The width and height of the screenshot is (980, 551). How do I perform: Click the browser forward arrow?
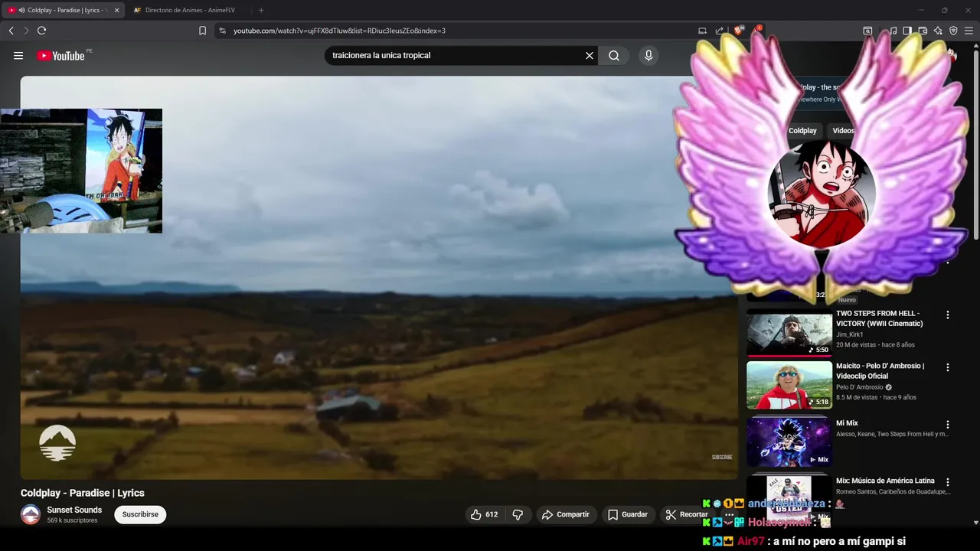tap(26, 31)
